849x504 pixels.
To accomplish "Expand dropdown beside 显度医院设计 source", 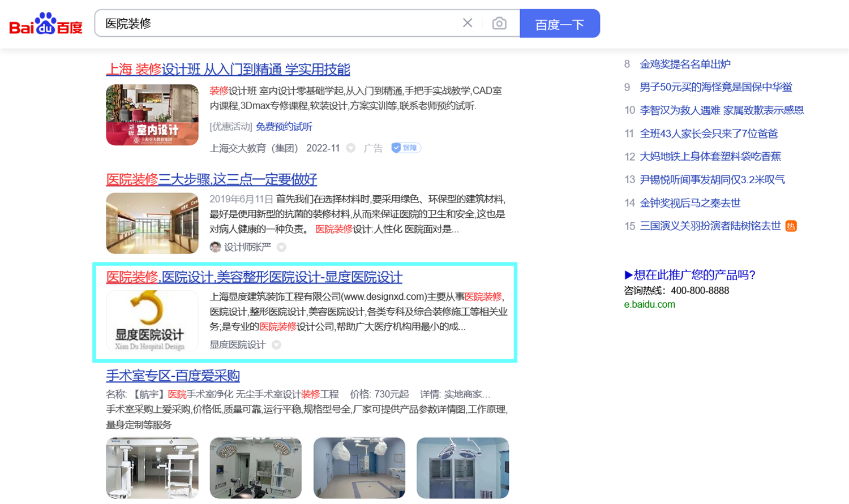I will 276,345.
